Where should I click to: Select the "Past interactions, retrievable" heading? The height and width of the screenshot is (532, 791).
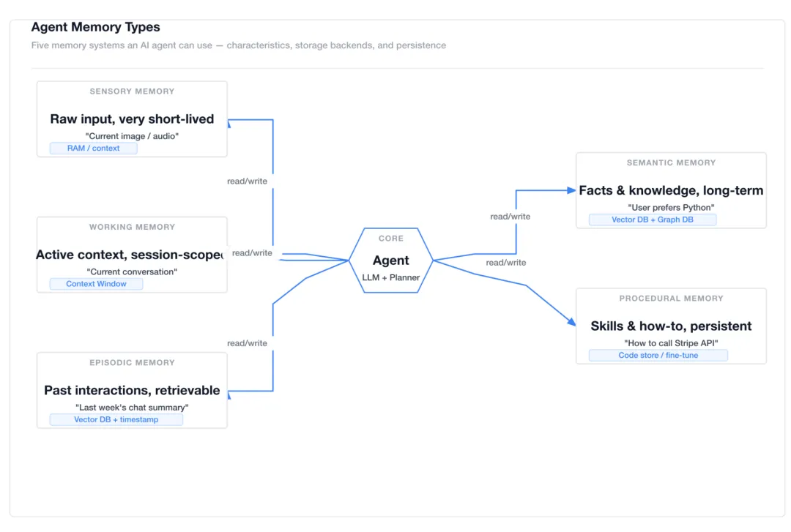[x=132, y=391]
